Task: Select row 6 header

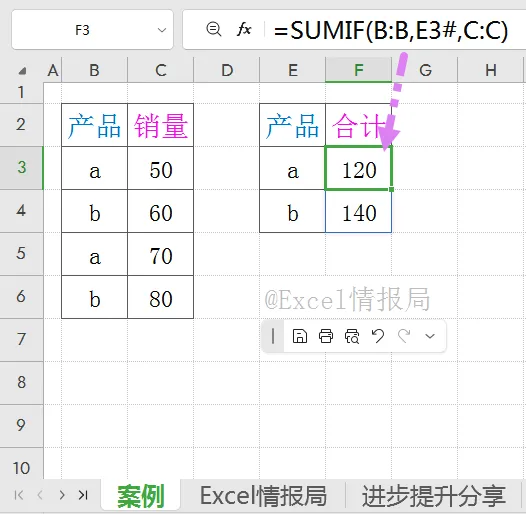Action: 21,297
